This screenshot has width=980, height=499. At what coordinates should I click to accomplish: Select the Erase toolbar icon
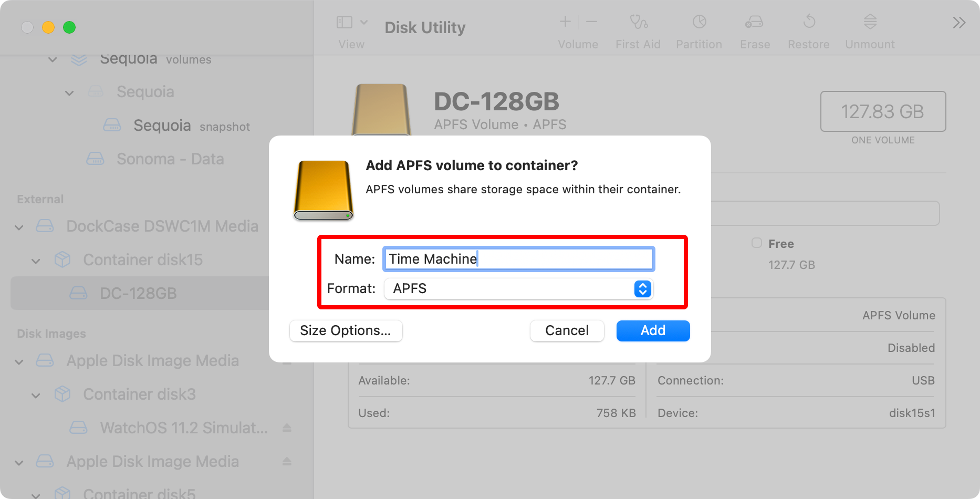point(755,22)
